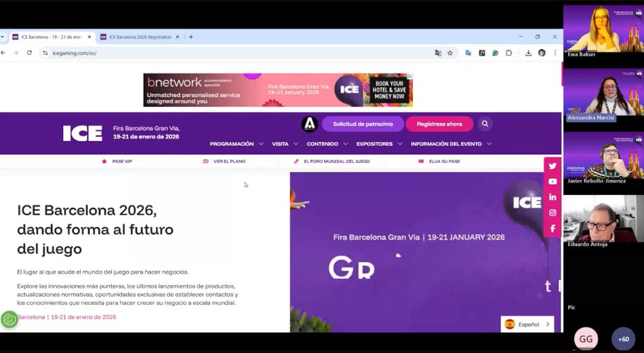Open the Facebook social link
The width and height of the screenshot is (644, 353).
pyautogui.click(x=552, y=229)
